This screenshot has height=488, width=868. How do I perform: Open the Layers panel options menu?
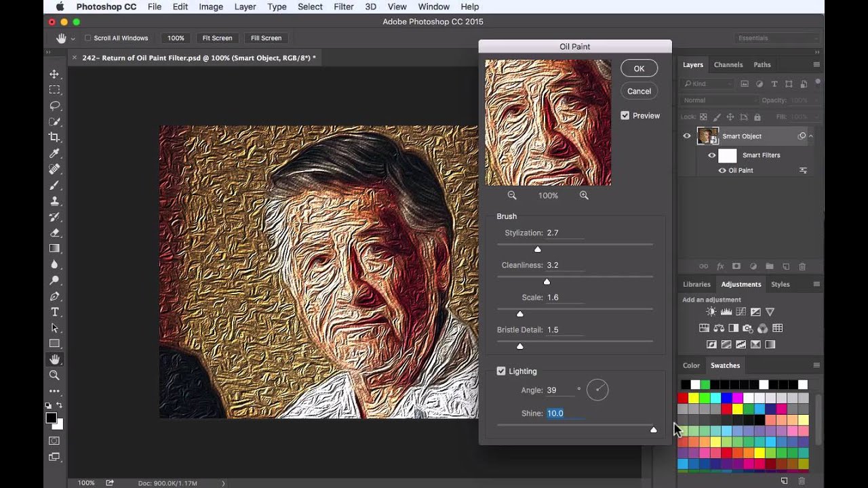816,64
